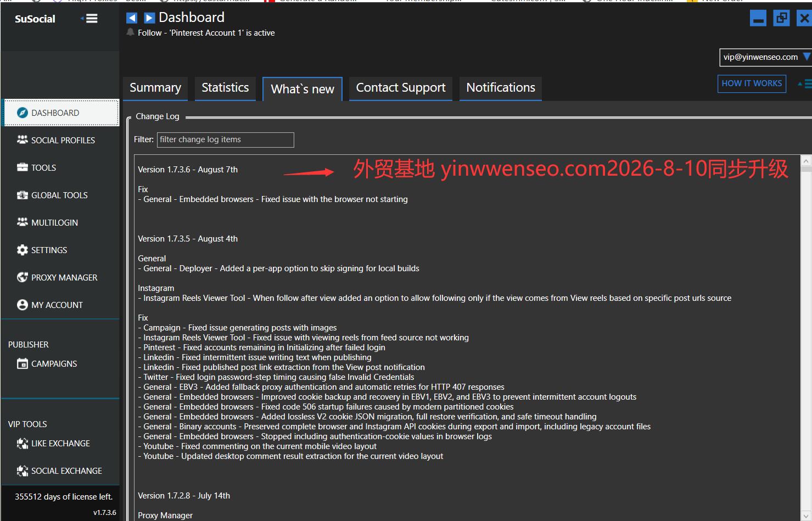The height and width of the screenshot is (521, 812).
Task: Open Social Exchange via its icon
Action: [23, 470]
